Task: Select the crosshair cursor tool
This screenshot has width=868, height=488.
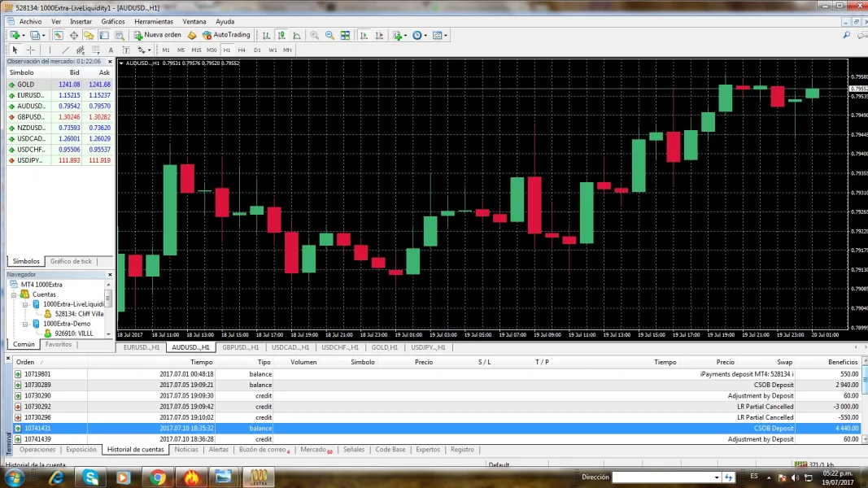Action: point(31,50)
